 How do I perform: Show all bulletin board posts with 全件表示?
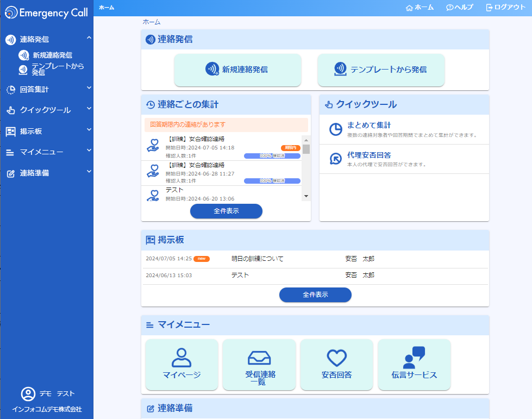tap(315, 295)
